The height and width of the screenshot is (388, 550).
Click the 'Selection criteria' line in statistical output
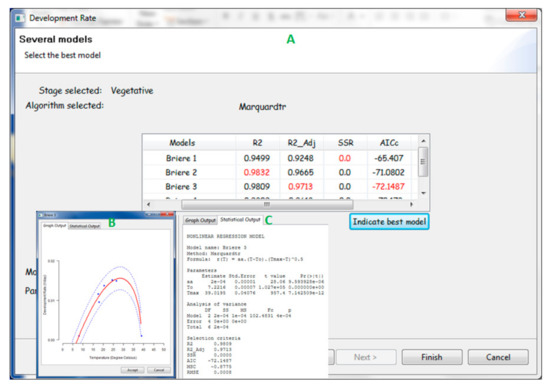click(x=214, y=338)
